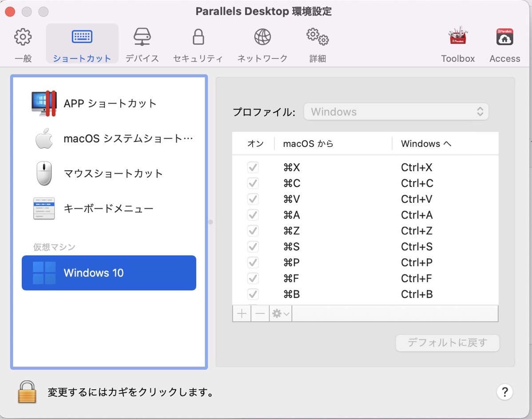The image size is (532, 419).
Task: Select the Ctrl+P table cell
Action: [417, 262]
